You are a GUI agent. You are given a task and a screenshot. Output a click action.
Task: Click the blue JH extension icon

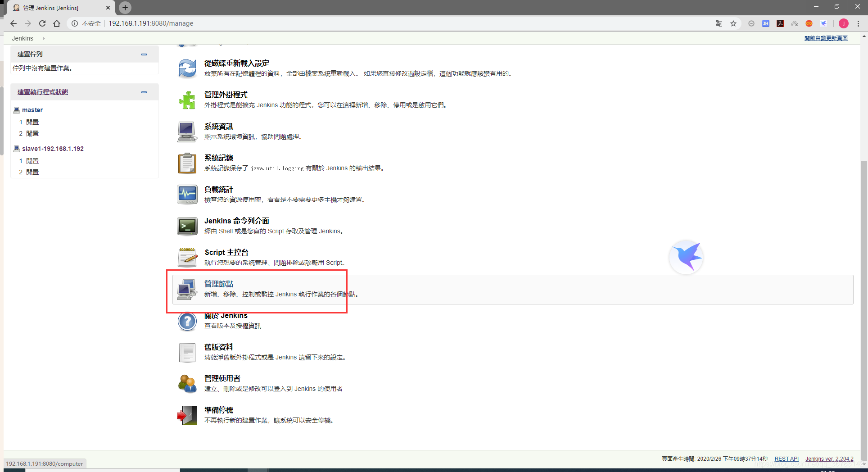pos(766,23)
